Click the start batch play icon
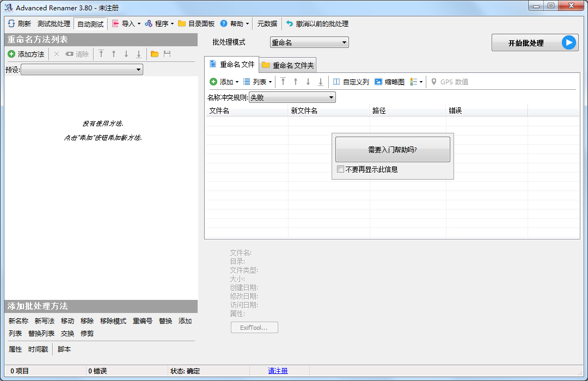This screenshot has width=588, height=381. tap(569, 43)
